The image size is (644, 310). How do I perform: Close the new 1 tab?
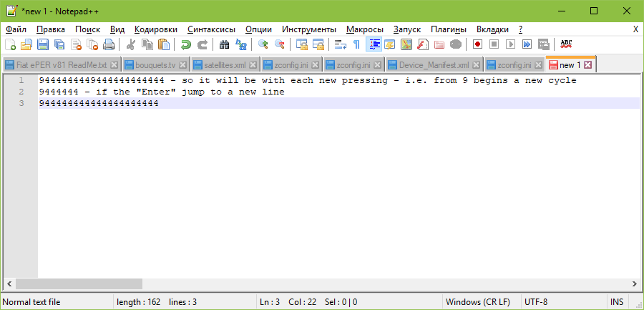587,64
